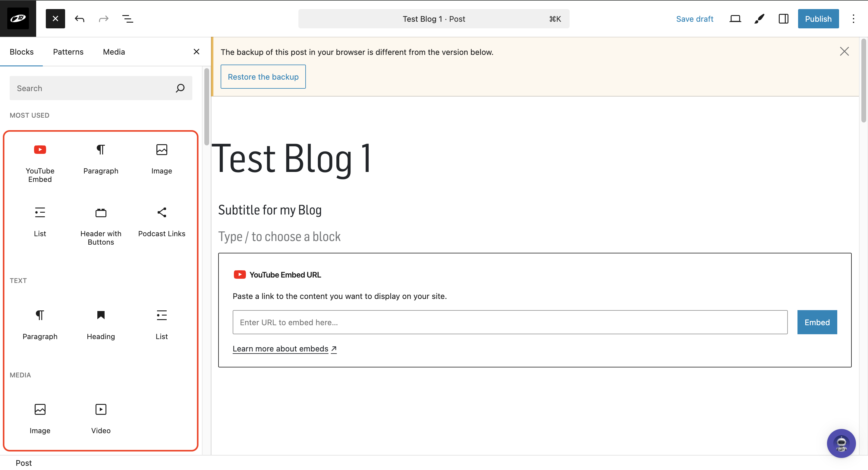Toggle the block inserter X button
868x470 pixels.
55,19
